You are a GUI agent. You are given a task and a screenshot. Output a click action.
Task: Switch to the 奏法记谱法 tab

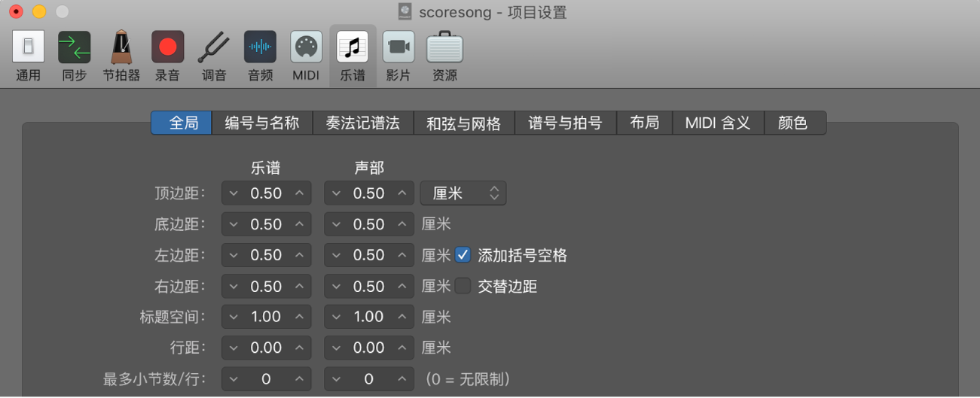pyautogui.click(x=363, y=123)
